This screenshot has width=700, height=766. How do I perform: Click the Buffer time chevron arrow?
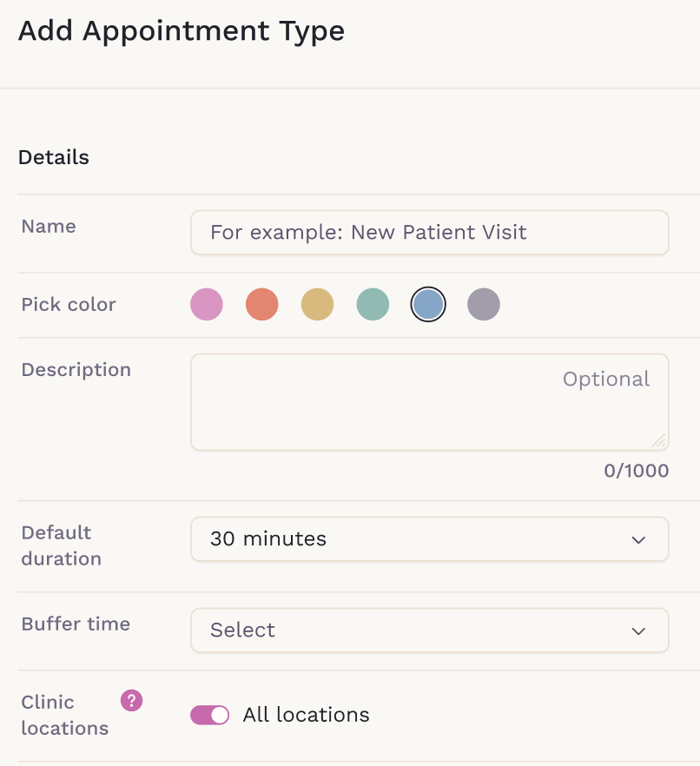tap(638, 631)
